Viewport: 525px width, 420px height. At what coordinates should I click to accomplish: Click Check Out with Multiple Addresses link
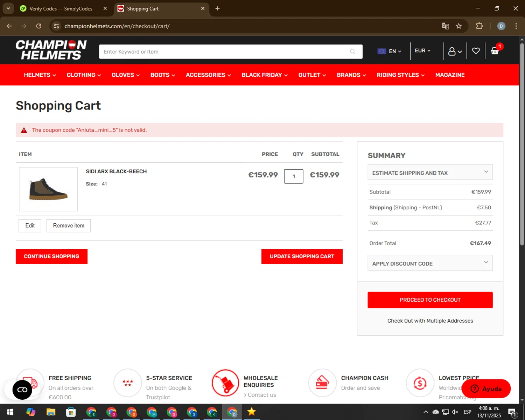pos(430,321)
